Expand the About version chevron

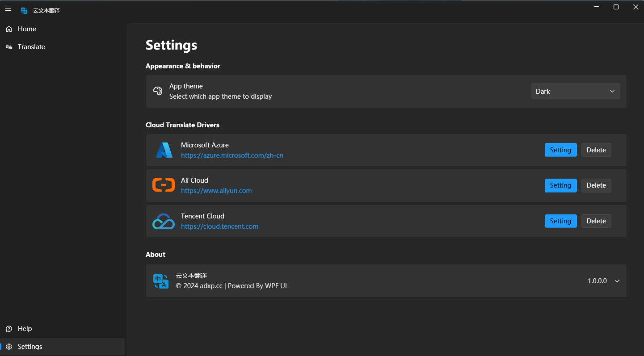tap(617, 281)
